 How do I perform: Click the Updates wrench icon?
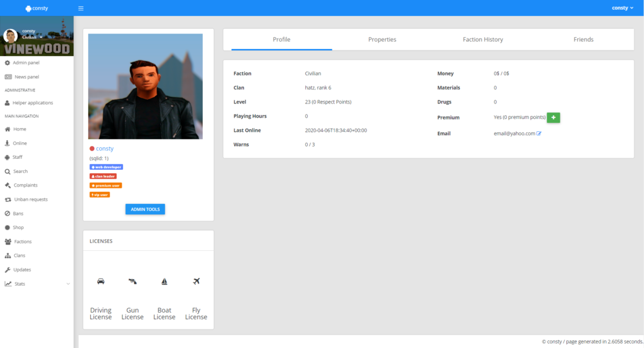pos(7,270)
